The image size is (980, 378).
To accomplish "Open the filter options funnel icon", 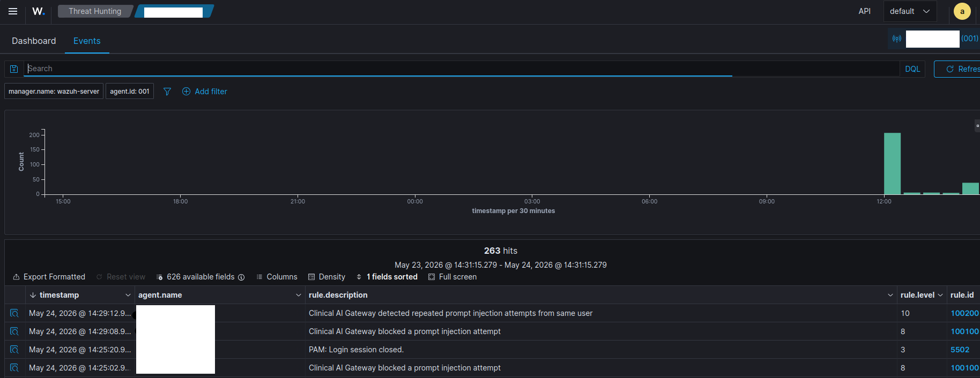I will pos(167,92).
